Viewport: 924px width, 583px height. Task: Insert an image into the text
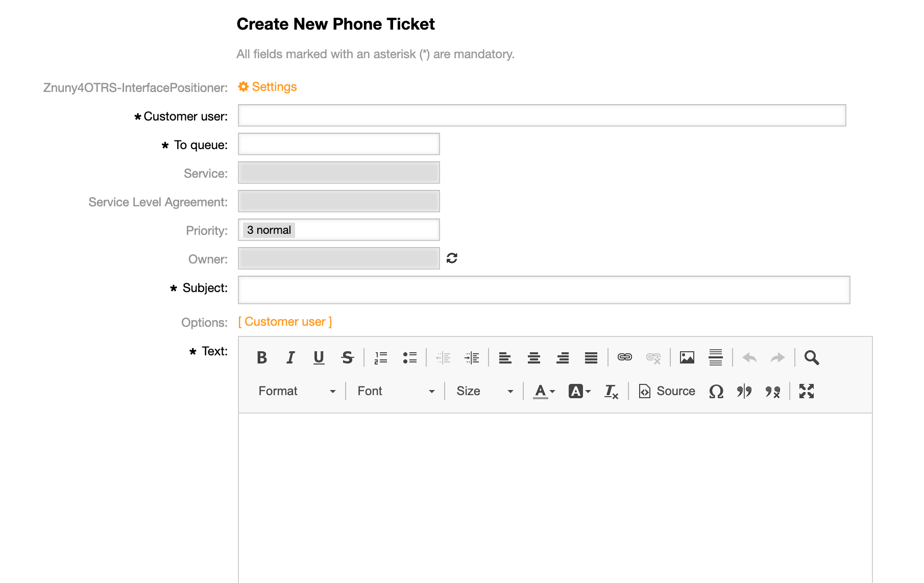tap(687, 358)
